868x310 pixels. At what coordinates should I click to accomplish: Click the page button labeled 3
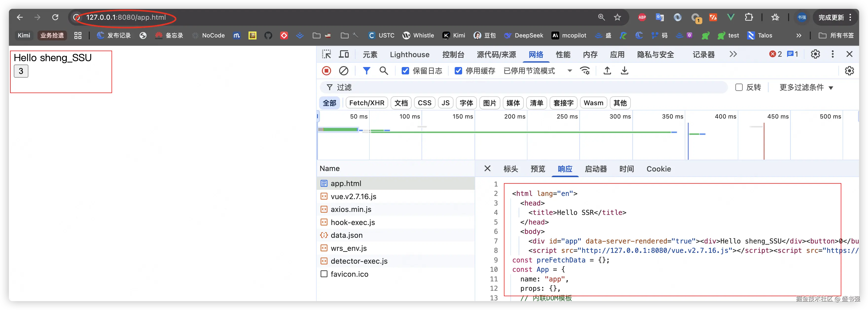pos(21,71)
